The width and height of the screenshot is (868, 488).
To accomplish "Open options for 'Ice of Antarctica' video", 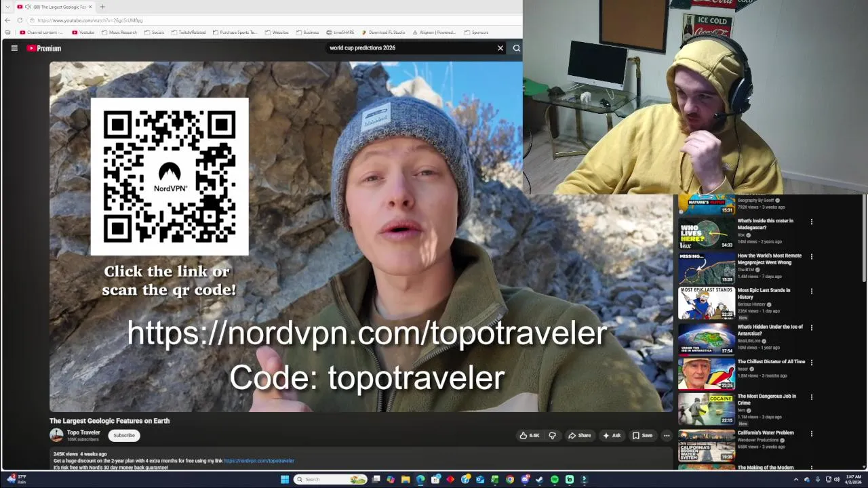I will tap(811, 327).
